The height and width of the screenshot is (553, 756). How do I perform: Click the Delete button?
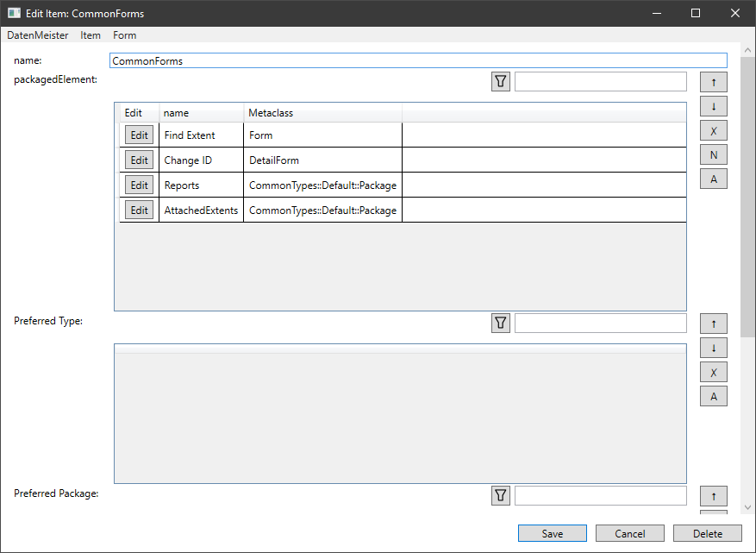click(708, 534)
